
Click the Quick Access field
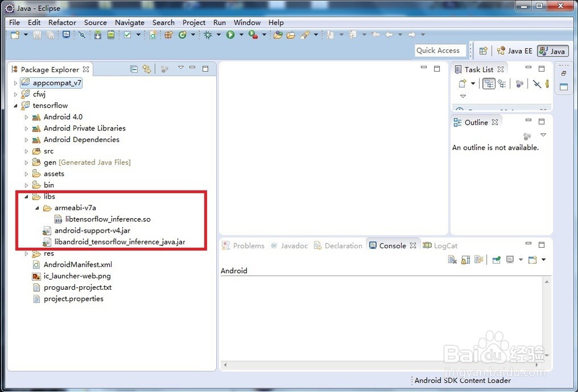tap(440, 50)
